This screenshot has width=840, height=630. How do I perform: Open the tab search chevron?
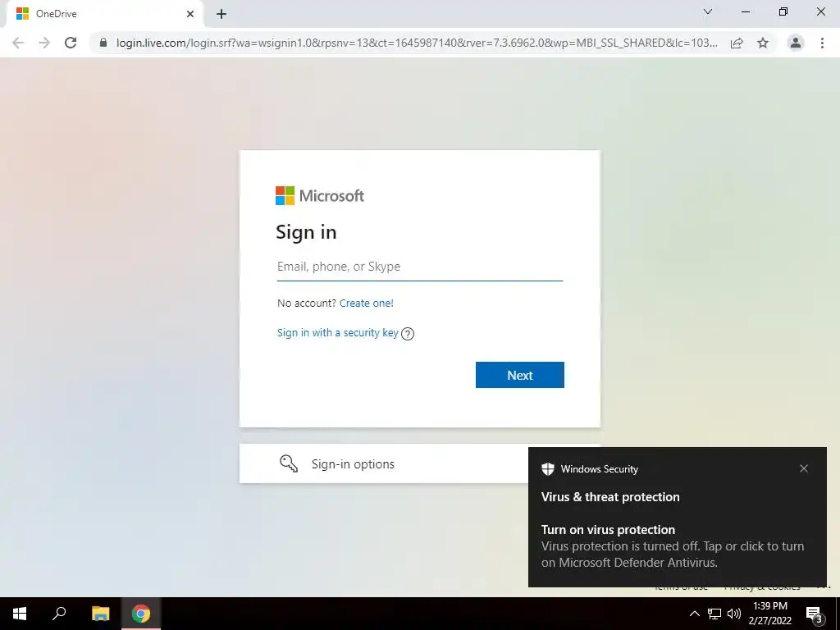pos(708,11)
